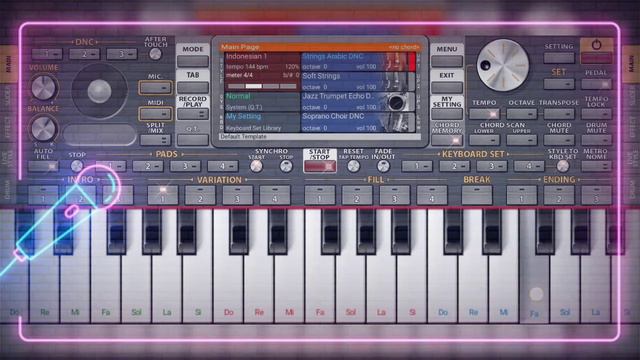The height and width of the screenshot is (360, 640).
Task: Toggle the Tempo Lock button
Action: click(596, 114)
